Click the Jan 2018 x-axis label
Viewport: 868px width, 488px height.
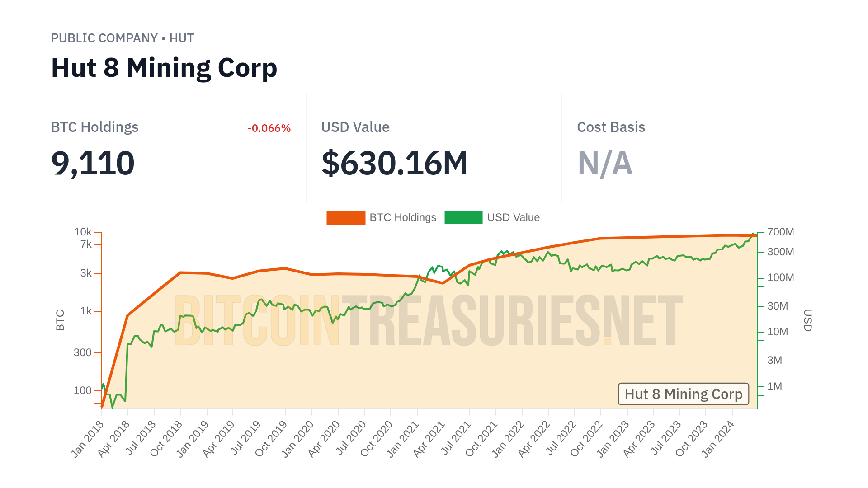point(88,439)
